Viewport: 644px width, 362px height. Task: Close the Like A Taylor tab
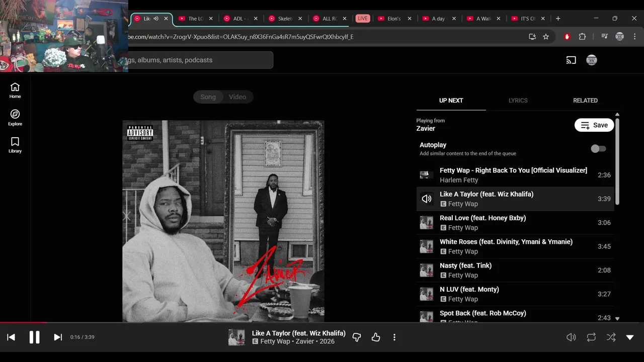click(x=166, y=19)
